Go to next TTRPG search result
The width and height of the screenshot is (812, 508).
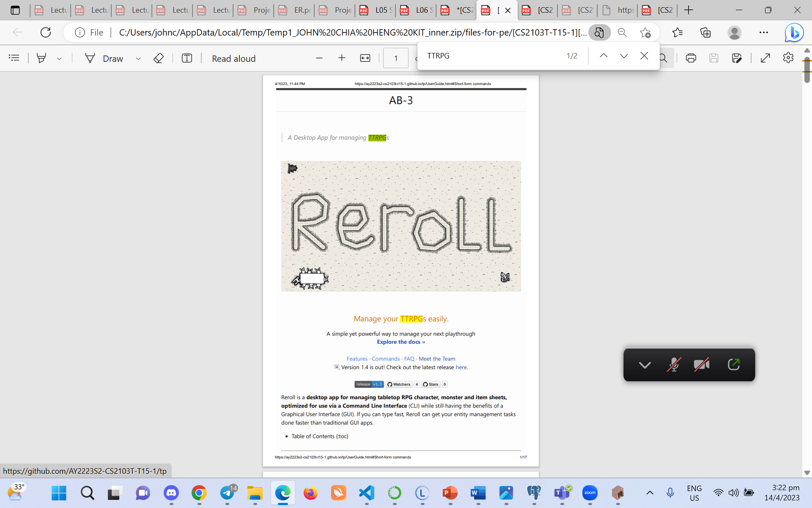point(623,56)
